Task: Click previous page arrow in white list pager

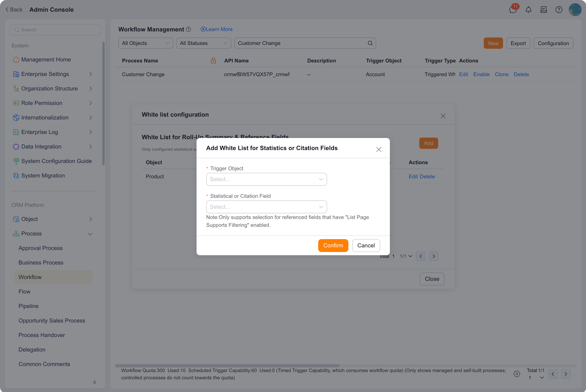Action: pos(420,256)
